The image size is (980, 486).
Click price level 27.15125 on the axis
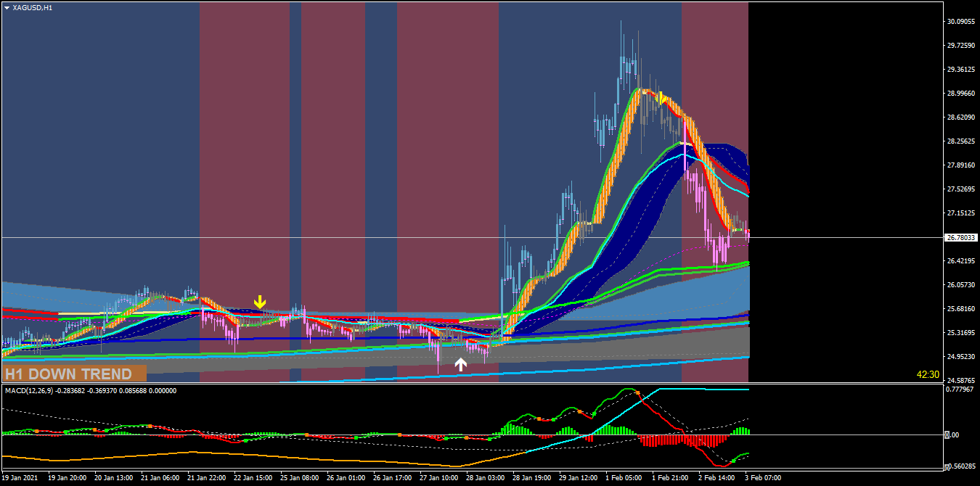tap(960, 213)
